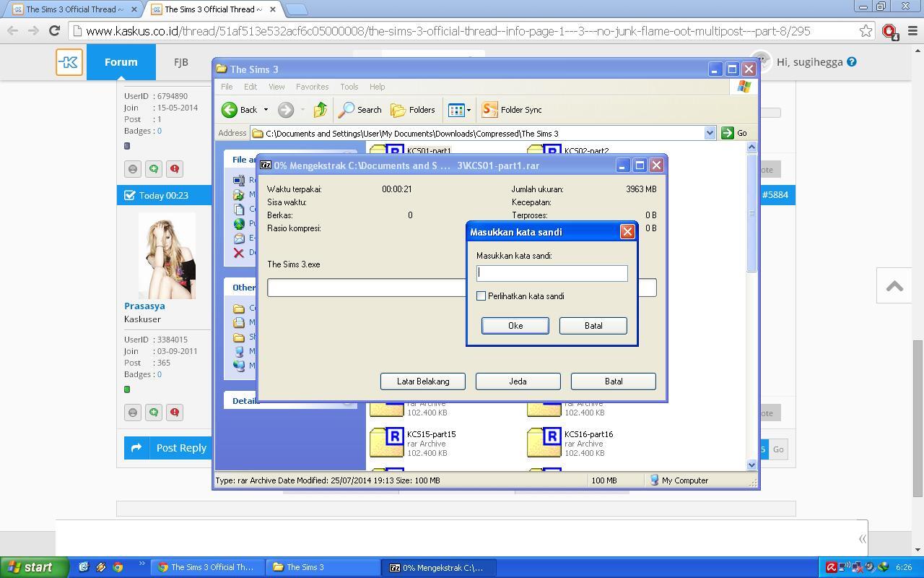Viewport: 924px width, 578px height.
Task: Open the FJB tab on Kaskus
Action: click(x=180, y=62)
